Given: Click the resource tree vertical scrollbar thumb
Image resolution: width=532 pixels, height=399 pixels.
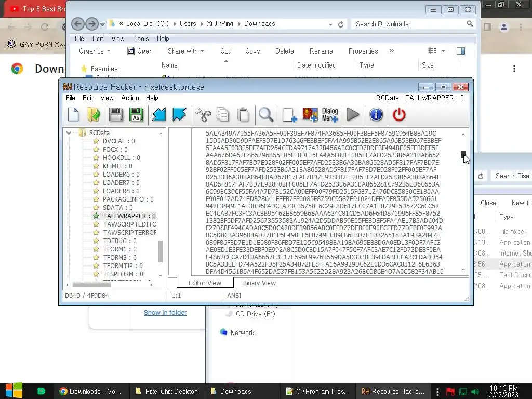Looking at the screenshot, I should coord(161,251).
